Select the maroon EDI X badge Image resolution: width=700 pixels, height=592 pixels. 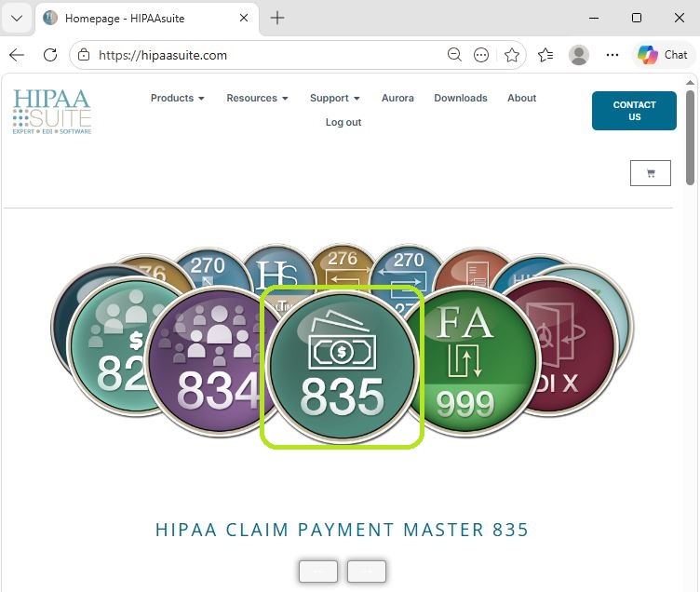(576, 346)
